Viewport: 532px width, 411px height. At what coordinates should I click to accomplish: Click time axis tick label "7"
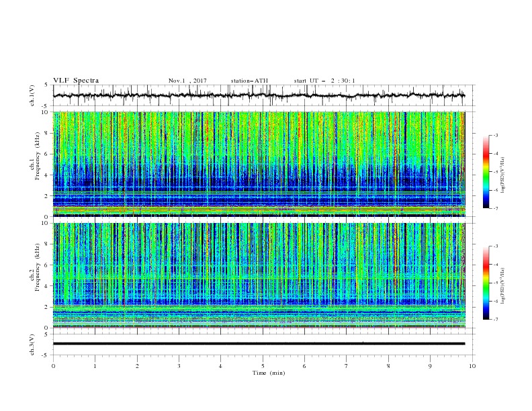(346, 366)
